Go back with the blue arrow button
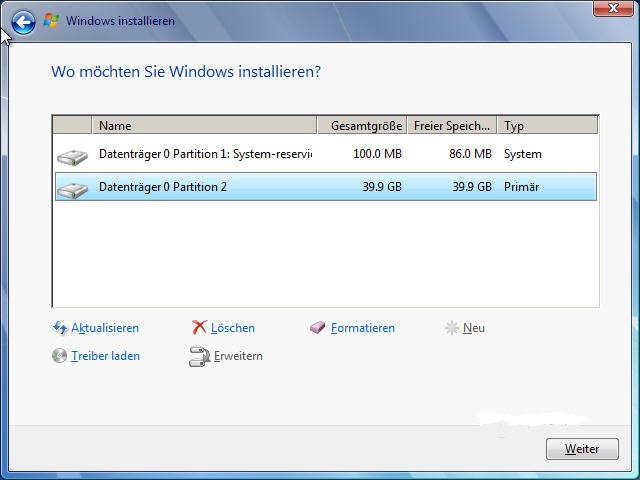 pyautogui.click(x=23, y=22)
